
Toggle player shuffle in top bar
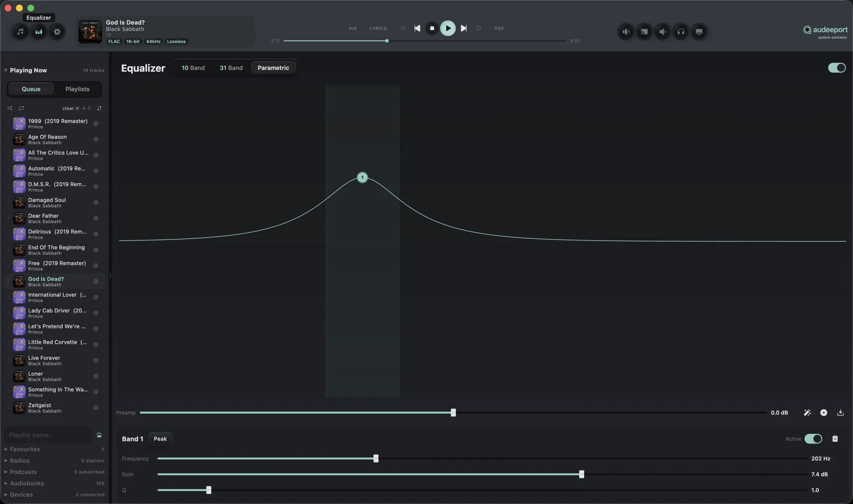coord(403,28)
